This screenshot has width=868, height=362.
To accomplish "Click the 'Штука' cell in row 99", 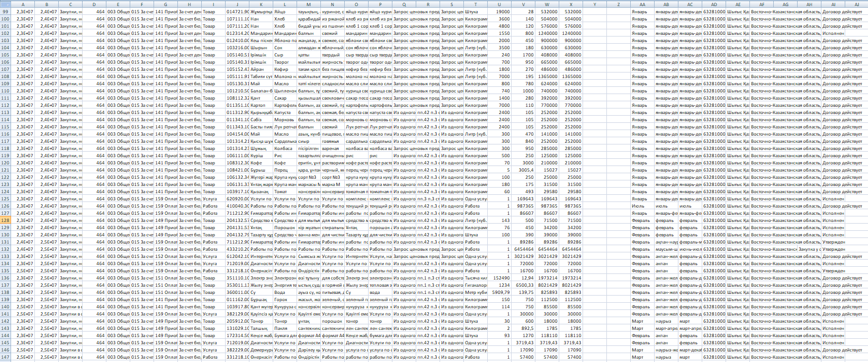I will pyautogui.click(x=475, y=11).
